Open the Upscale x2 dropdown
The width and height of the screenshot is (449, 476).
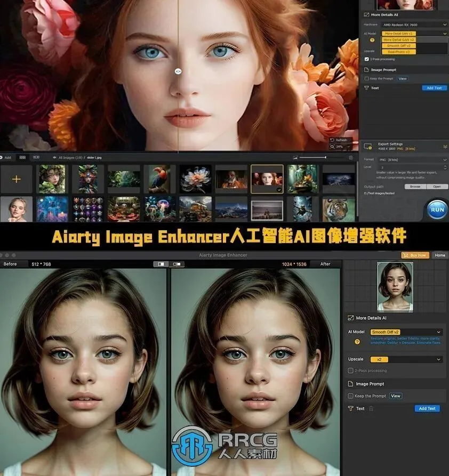tap(406, 359)
